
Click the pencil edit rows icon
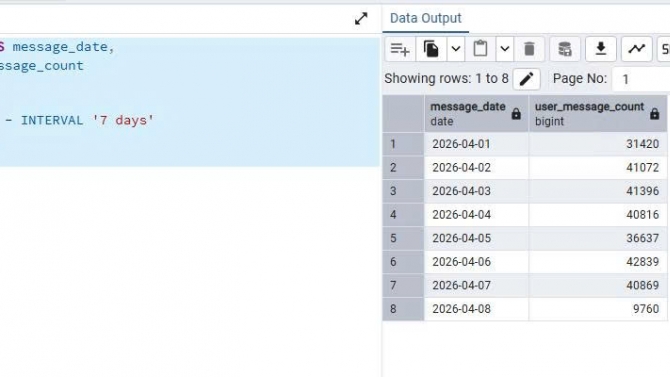tap(526, 79)
